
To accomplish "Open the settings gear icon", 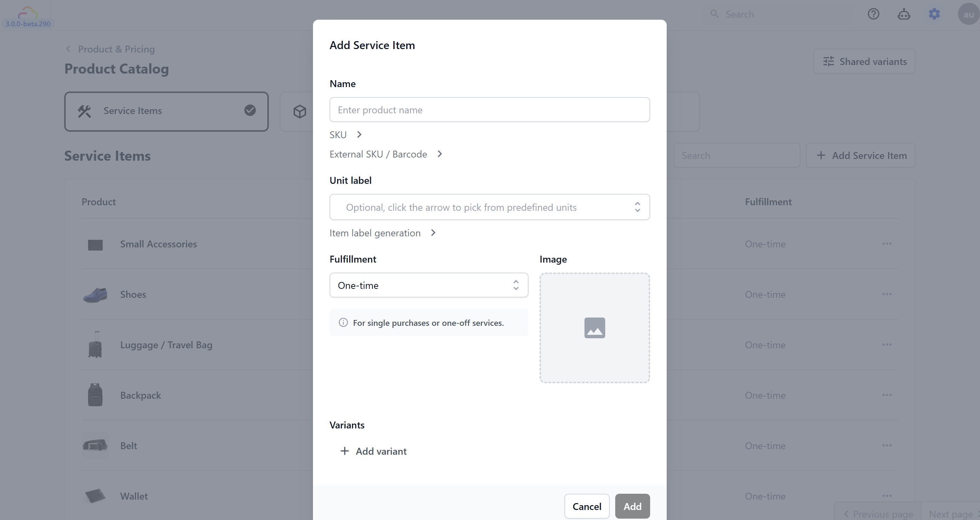I will [934, 14].
